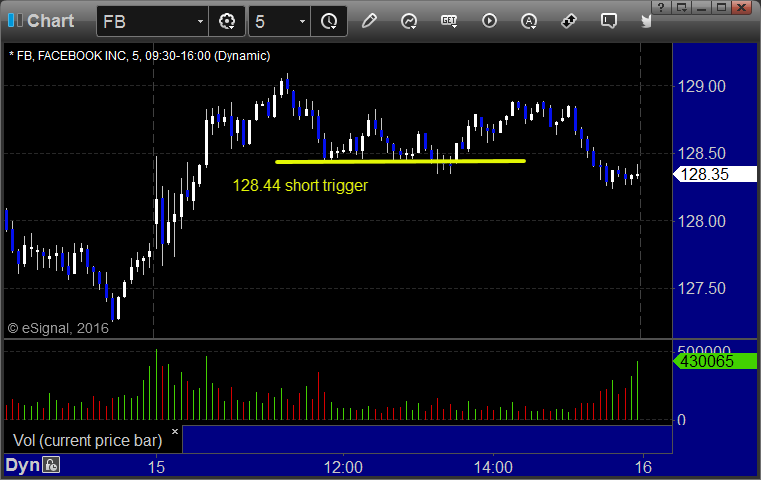Image resolution: width=761 pixels, height=480 pixels.
Task: Select the yellow short trigger line
Action: tap(400, 161)
